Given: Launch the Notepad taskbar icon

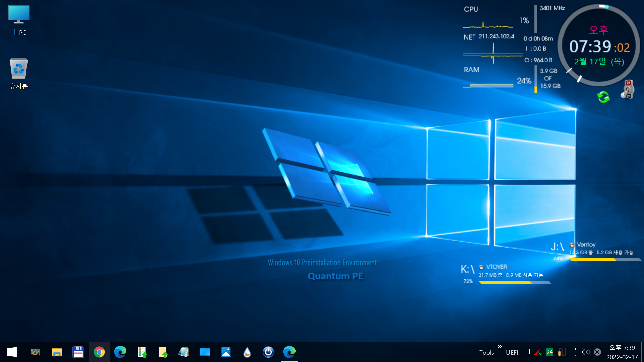Looking at the screenshot, I should pyautogui.click(x=183, y=352).
